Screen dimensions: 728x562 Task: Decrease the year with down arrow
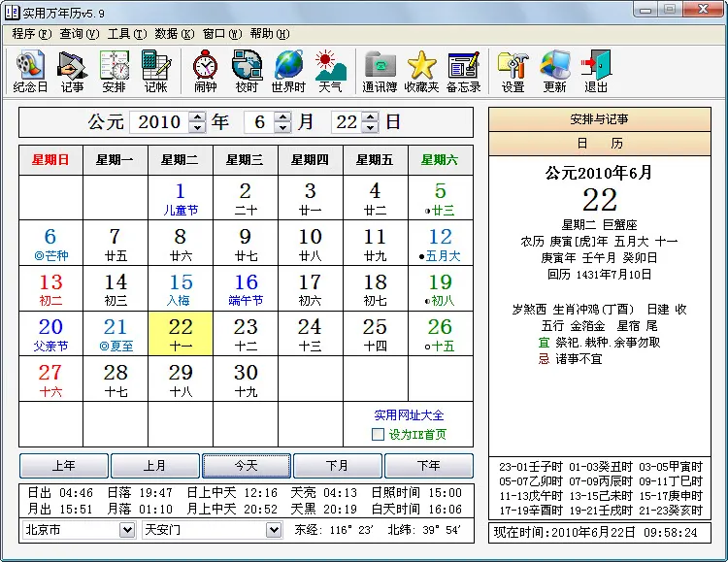tap(197, 128)
